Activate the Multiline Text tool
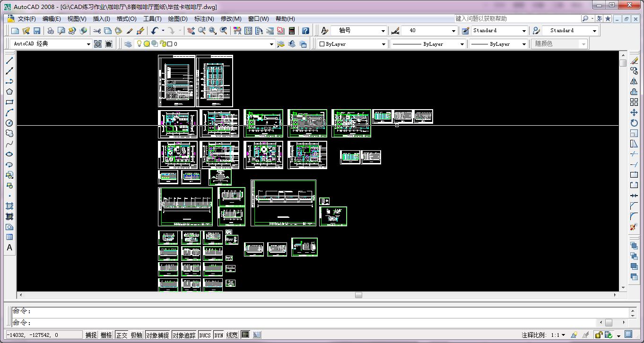644x343 pixels. (9, 248)
